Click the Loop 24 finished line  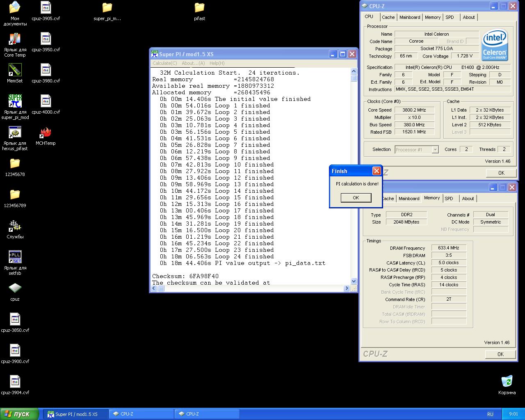[217, 256]
